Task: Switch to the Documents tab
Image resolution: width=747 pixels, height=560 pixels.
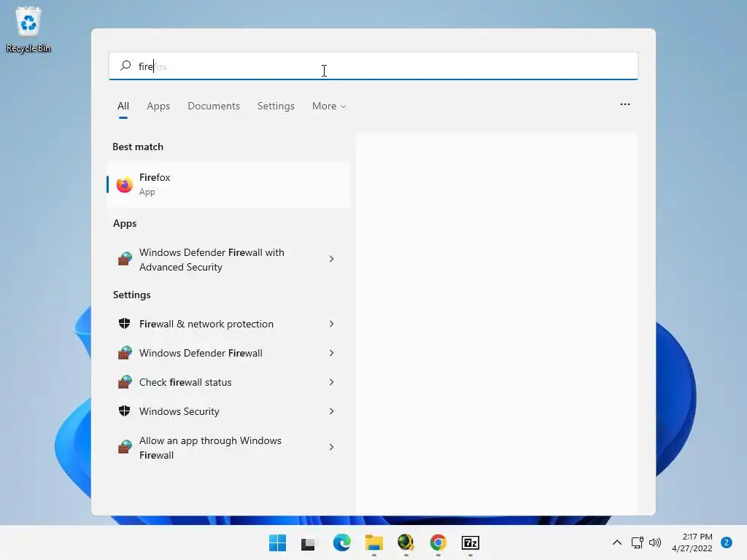Action: [x=214, y=106]
